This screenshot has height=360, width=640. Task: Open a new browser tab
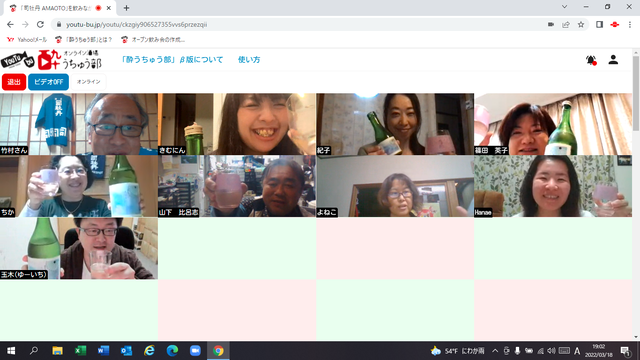[127, 8]
